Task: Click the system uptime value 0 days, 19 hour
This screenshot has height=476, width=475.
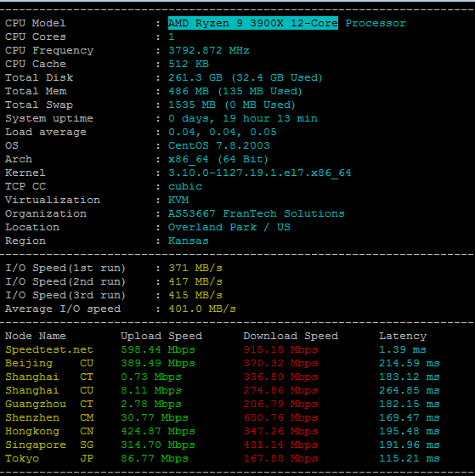Action: pyautogui.click(x=219, y=118)
